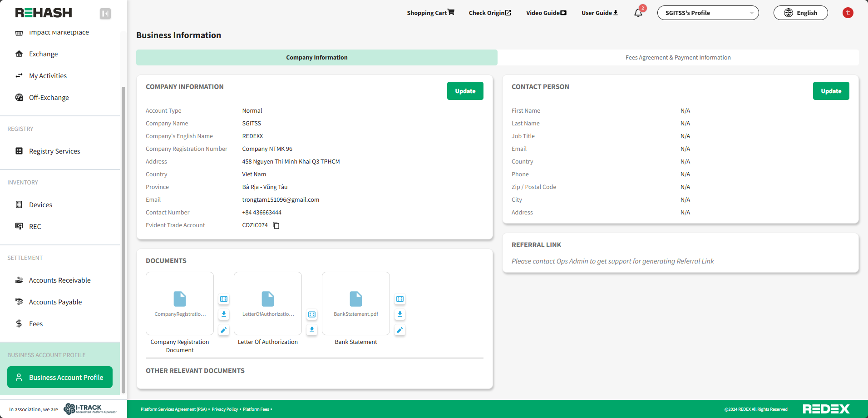This screenshot has width=868, height=418.
Task: Copy the Evident Trade Account number
Action: click(276, 225)
